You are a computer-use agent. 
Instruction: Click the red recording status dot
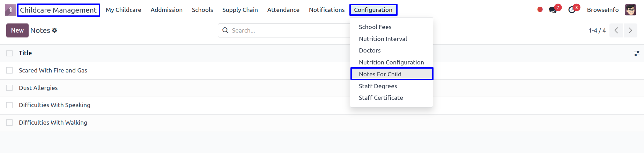[540, 9]
